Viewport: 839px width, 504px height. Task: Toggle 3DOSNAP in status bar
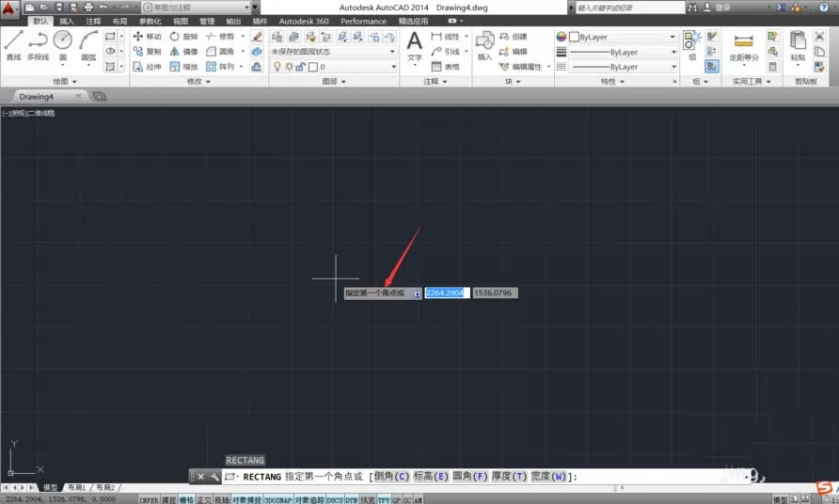277,499
